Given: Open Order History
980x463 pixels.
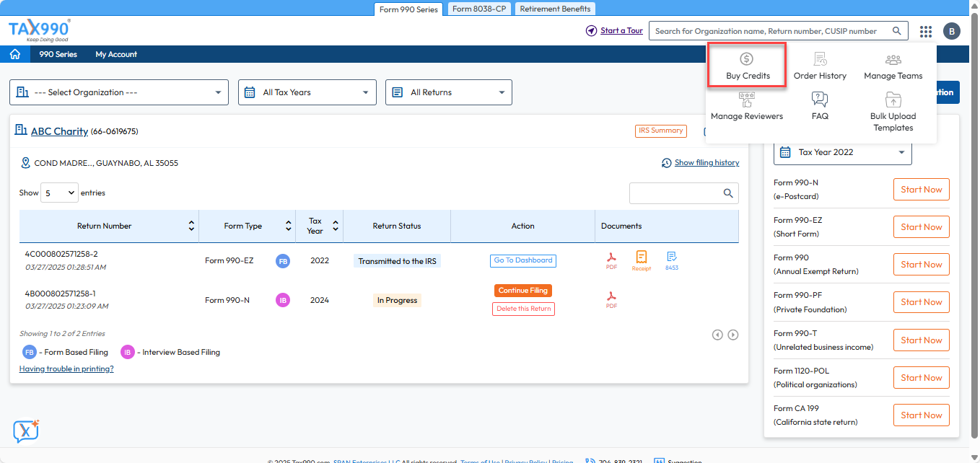Looking at the screenshot, I should click(820, 66).
